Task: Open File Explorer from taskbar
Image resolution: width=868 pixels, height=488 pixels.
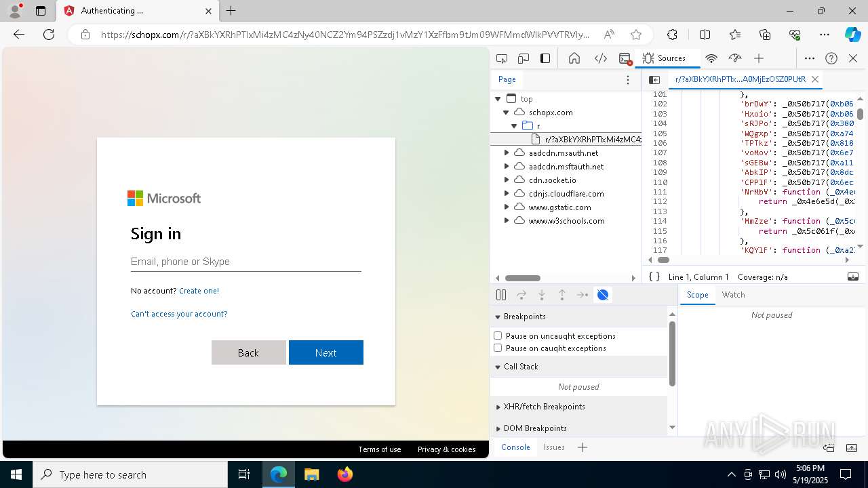Action: tap(311, 474)
